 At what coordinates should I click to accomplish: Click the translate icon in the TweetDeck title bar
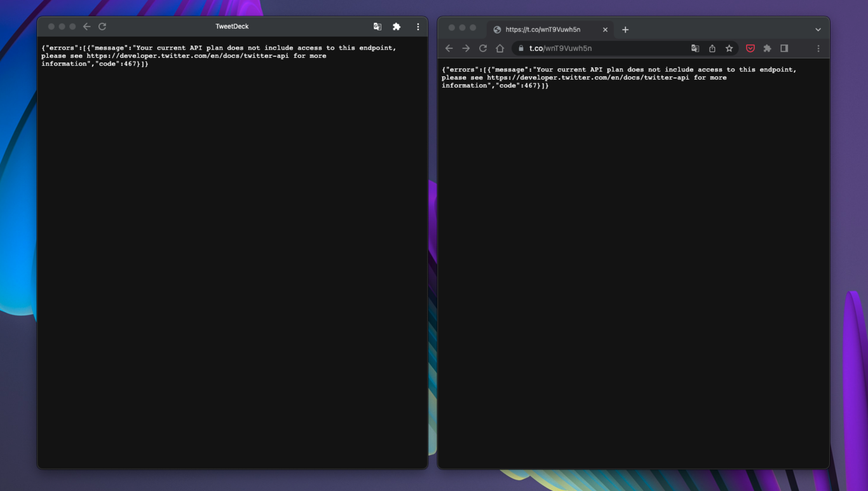pyautogui.click(x=377, y=27)
